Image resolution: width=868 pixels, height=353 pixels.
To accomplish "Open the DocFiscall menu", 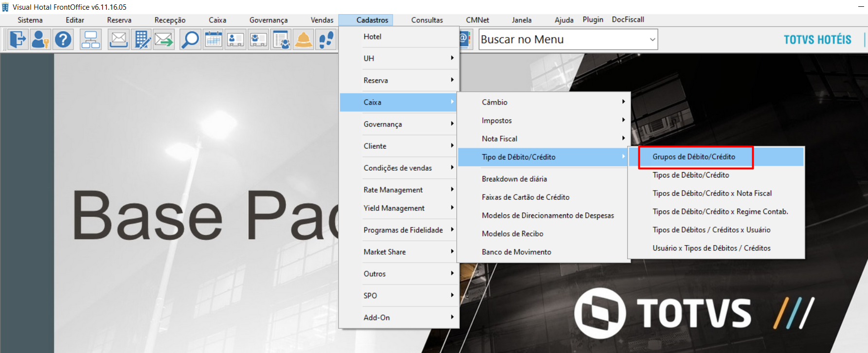I will (x=628, y=19).
